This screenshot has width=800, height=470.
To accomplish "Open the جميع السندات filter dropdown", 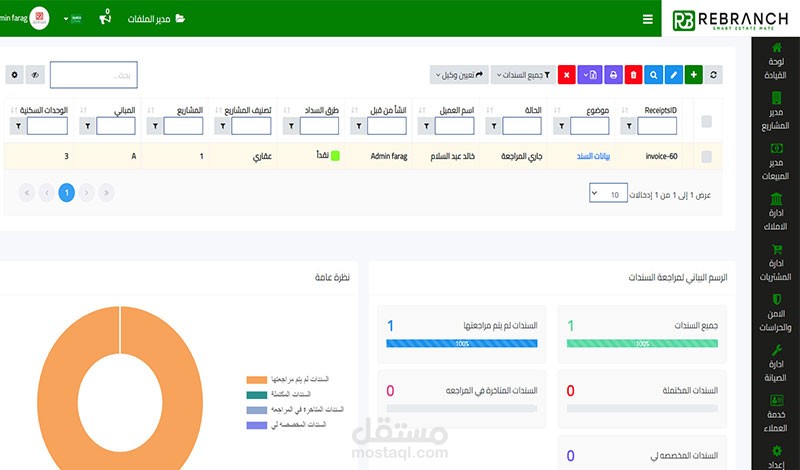I will point(523,75).
